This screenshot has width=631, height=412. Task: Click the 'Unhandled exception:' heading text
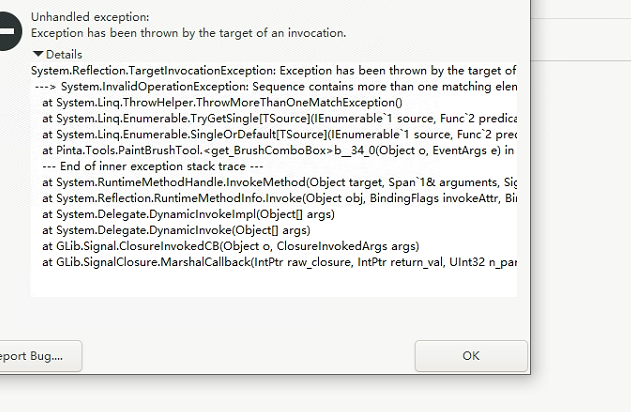90,17
